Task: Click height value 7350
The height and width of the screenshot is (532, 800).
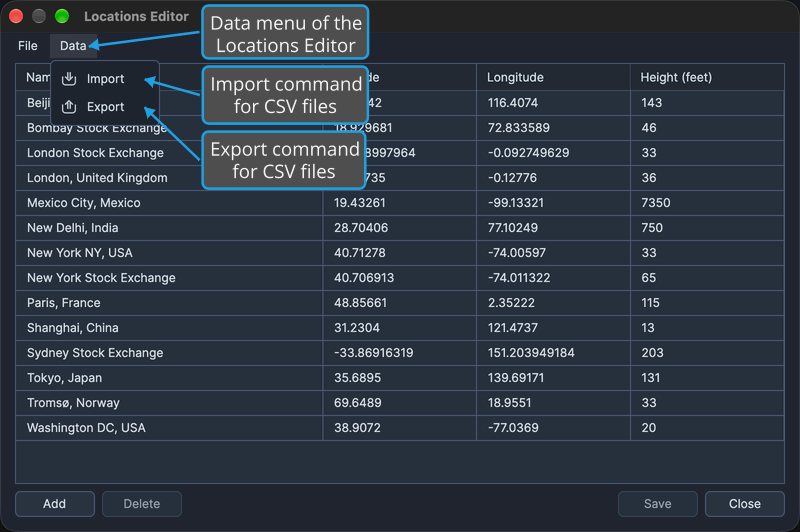Action: (656, 203)
